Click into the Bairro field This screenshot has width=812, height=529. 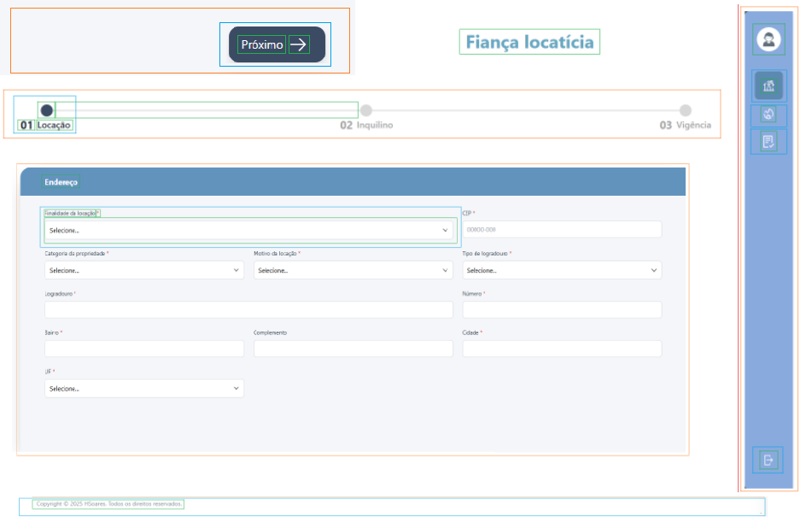pos(144,349)
